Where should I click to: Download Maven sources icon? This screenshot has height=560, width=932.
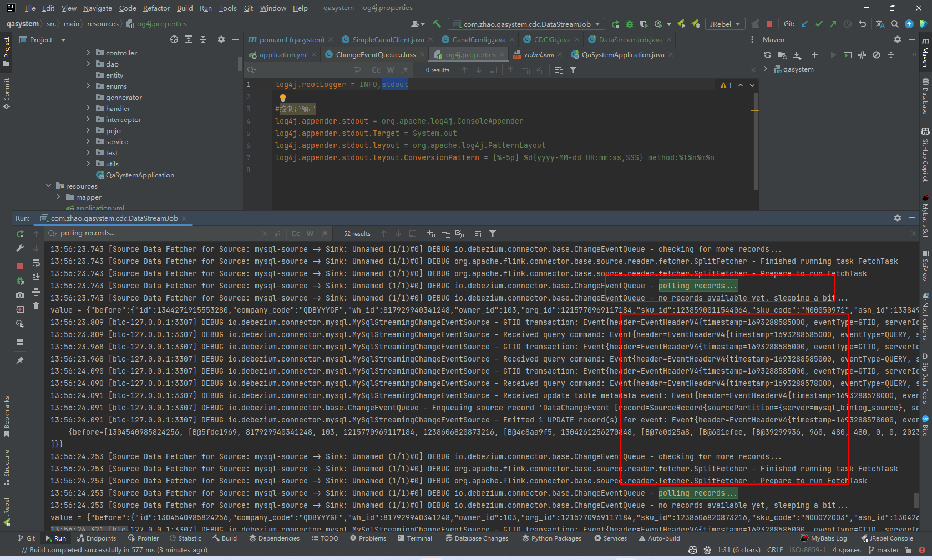point(797,55)
